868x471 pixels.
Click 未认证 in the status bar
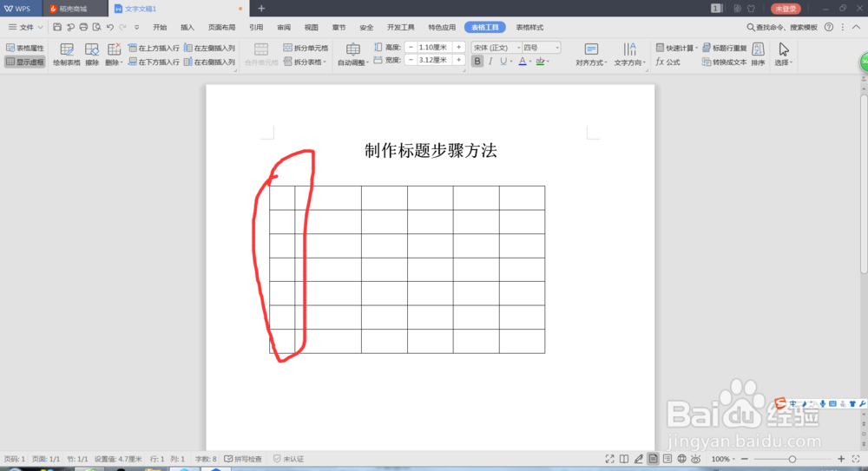(x=288, y=459)
